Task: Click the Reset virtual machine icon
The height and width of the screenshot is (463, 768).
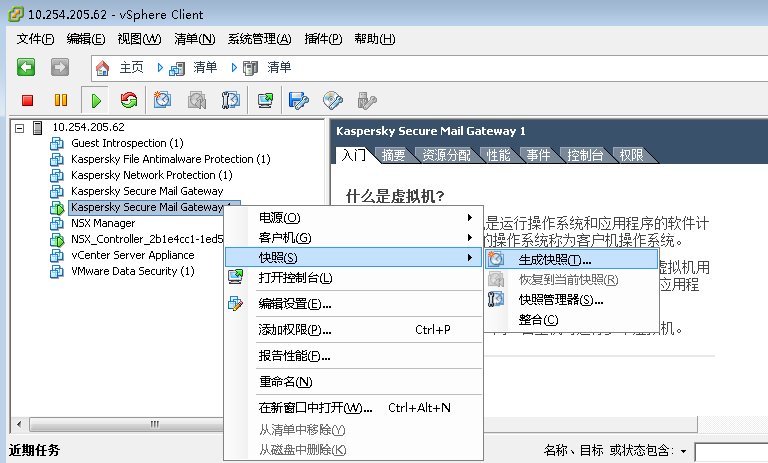Action: [129, 100]
